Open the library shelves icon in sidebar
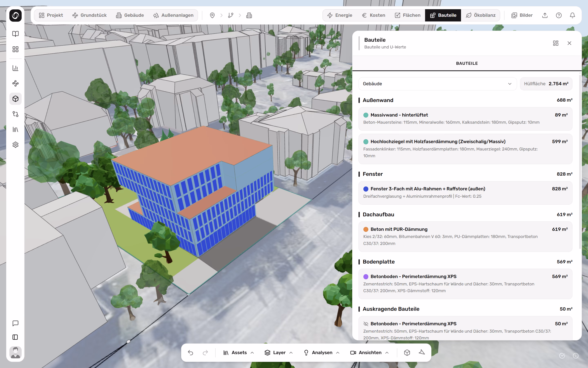The width and height of the screenshot is (588, 368). pyautogui.click(x=15, y=129)
